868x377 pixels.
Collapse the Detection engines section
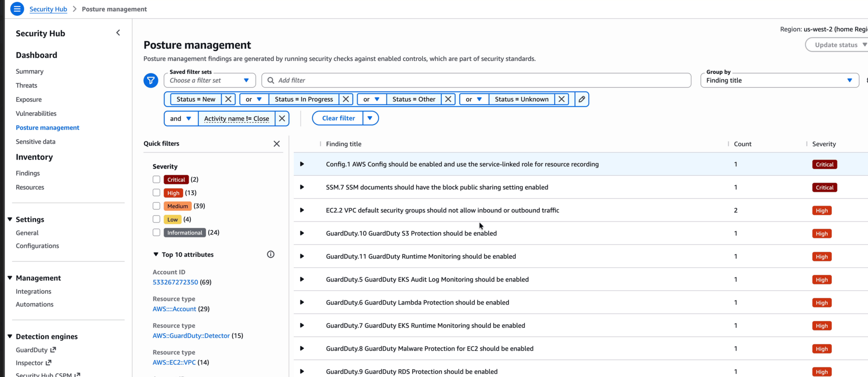click(x=10, y=336)
